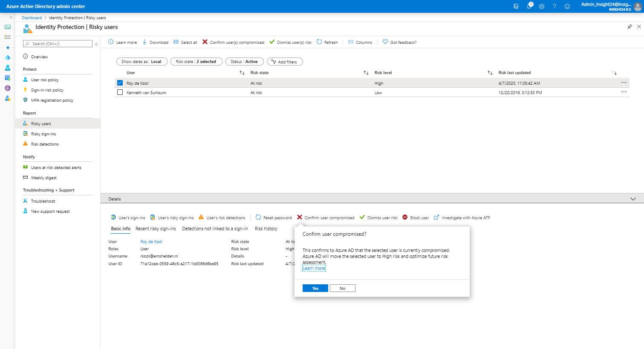Open the directory and subscription filter icon

point(516,6)
